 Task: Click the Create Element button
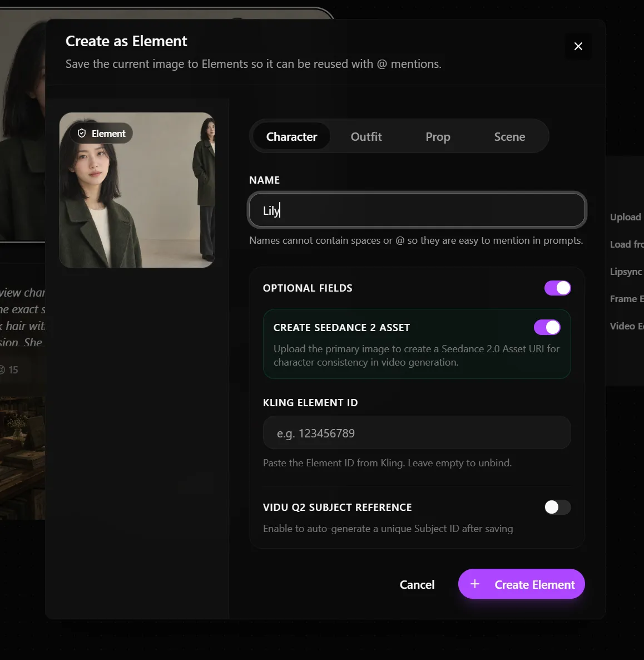(x=521, y=584)
